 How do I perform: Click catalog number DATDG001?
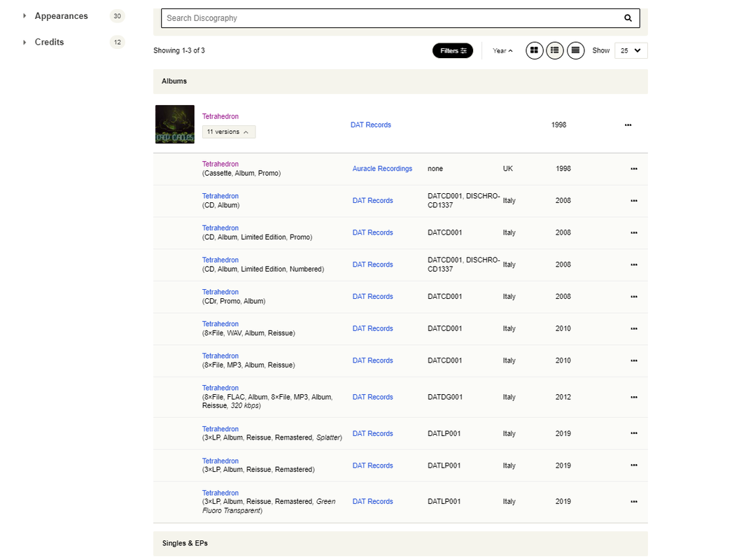tap(445, 397)
